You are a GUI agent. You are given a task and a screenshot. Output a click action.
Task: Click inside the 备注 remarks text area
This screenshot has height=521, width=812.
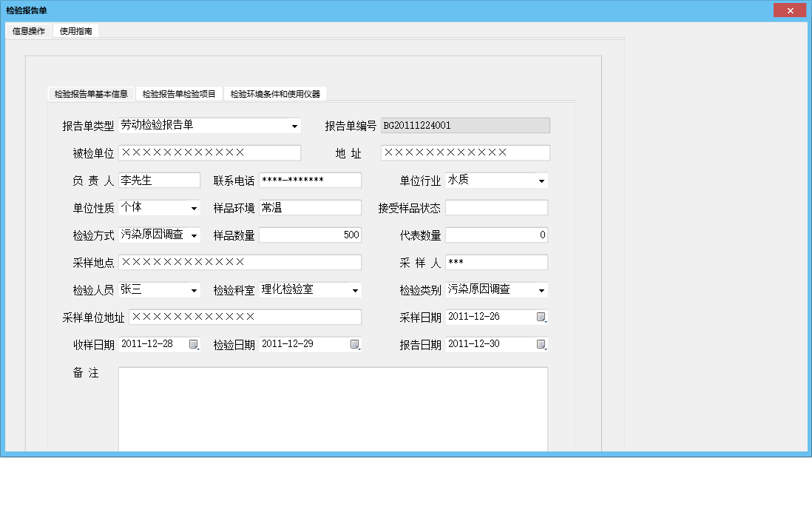[333, 407]
